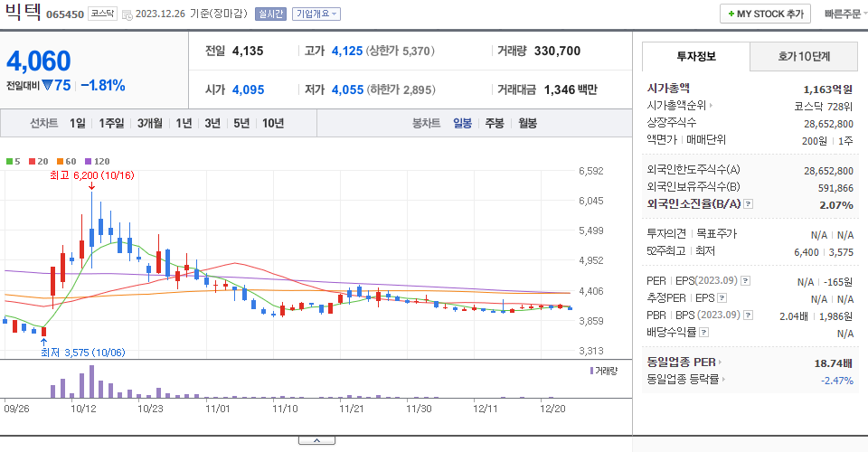Switch to 일봉 daily candle chart
The image size is (868, 452).
(462, 123)
